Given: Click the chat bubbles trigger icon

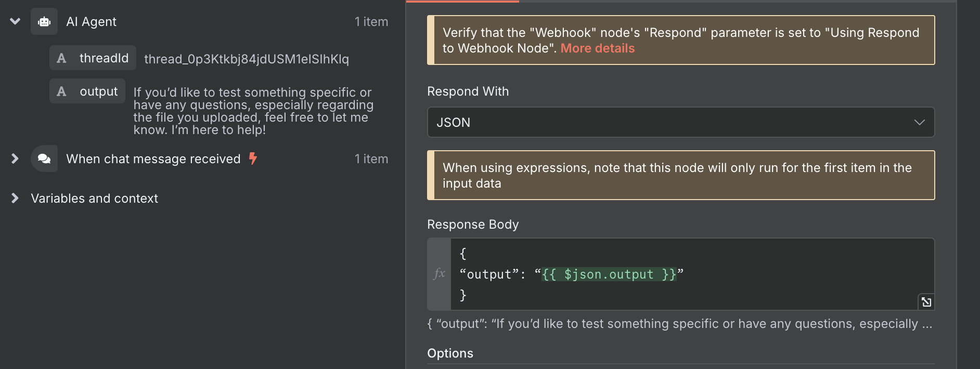Looking at the screenshot, I should 44,159.
